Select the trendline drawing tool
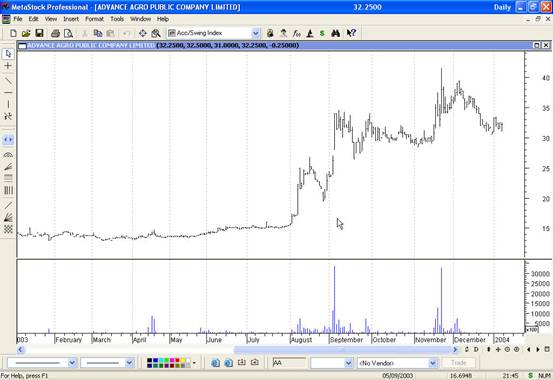553x380 pixels. 8,81
